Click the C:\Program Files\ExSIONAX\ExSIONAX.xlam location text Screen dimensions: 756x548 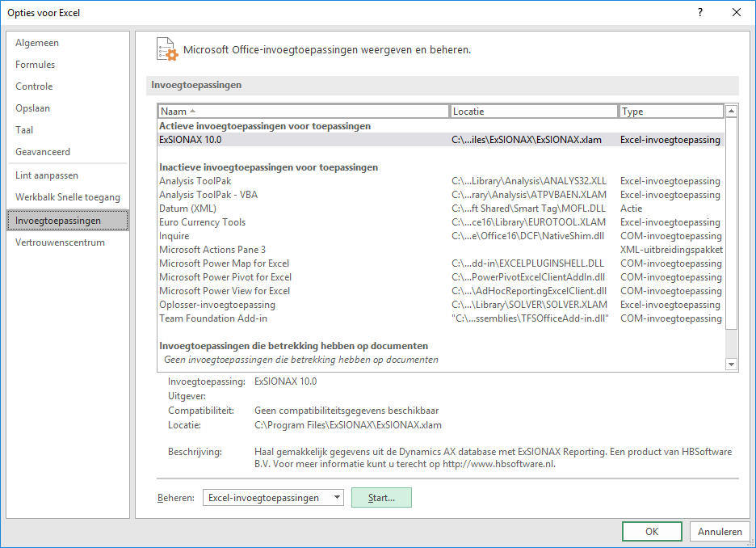(347, 425)
